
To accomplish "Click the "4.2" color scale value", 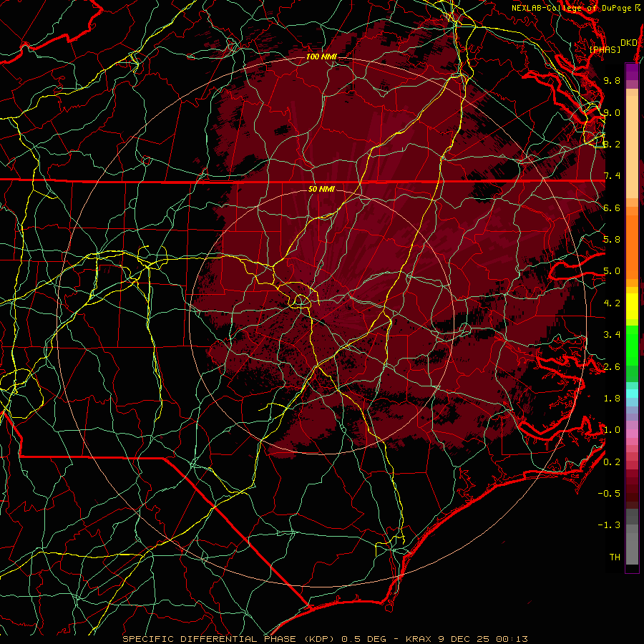I will click(x=612, y=303).
